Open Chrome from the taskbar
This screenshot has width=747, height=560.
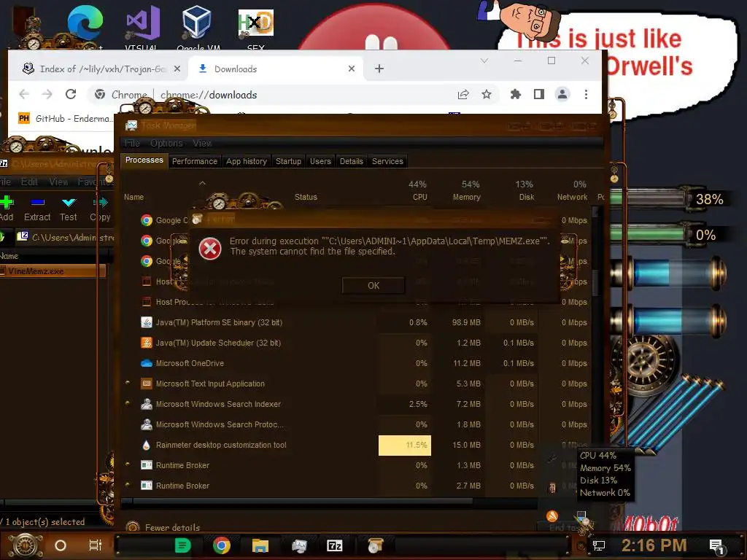(x=222, y=545)
